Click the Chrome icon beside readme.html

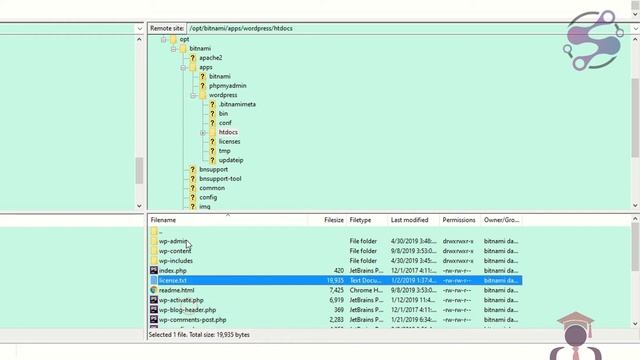click(153, 290)
